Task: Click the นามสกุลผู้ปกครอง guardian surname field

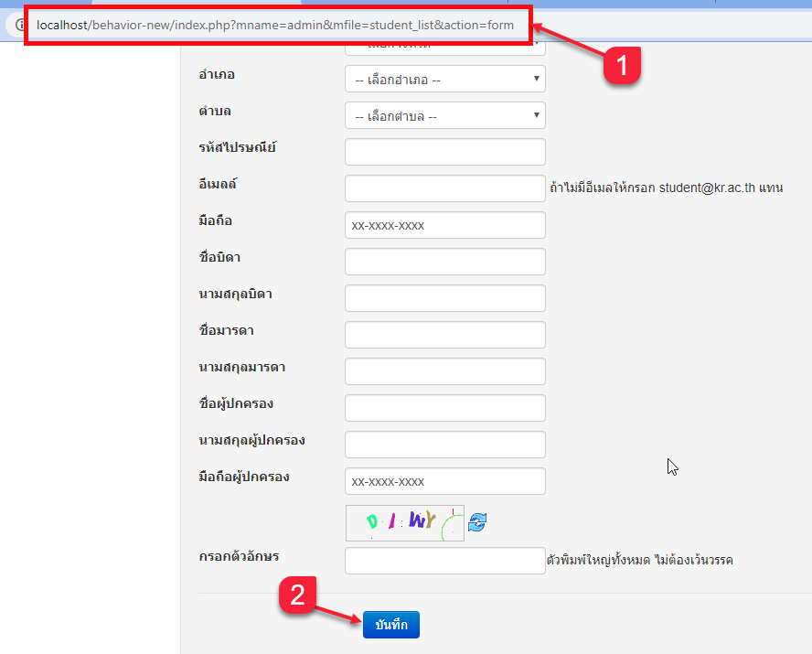Action: (x=444, y=445)
